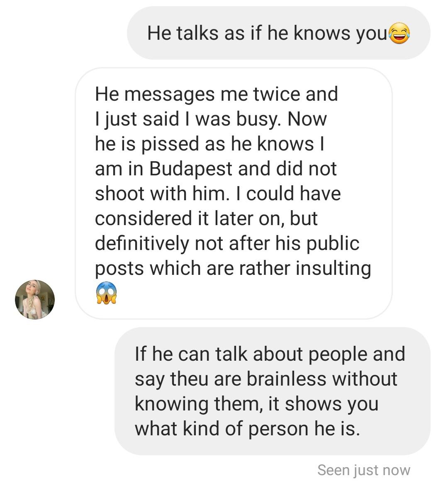The height and width of the screenshot is (483, 448).
Task: Click the line 'considered it later on, but'
Action: coord(207,218)
